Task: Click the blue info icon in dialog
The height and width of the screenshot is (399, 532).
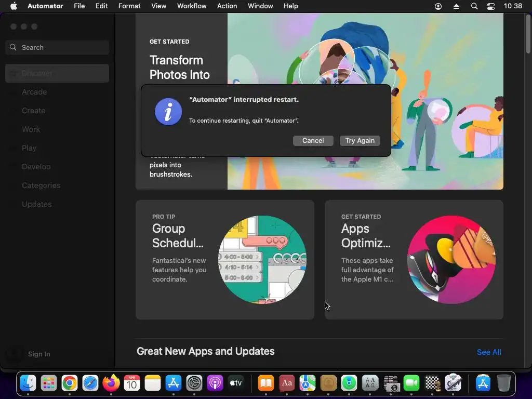Action: point(168,112)
